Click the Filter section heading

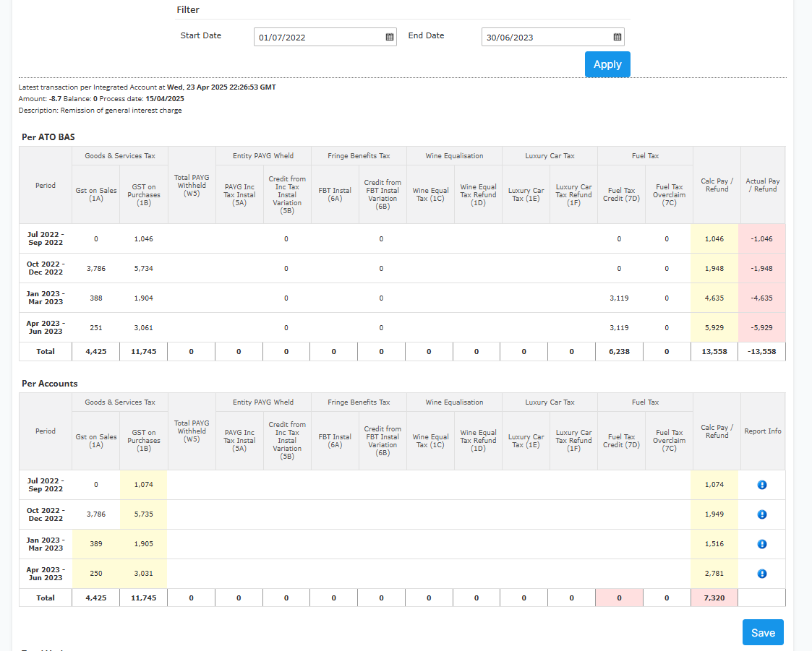coord(188,10)
